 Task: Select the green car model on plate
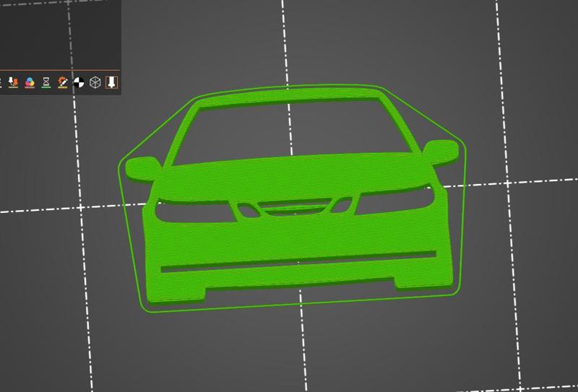coord(291,195)
